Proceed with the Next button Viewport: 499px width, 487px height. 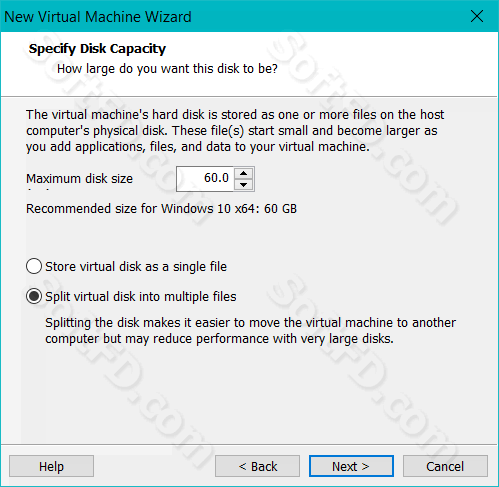pyautogui.click(x=351, y=466)
